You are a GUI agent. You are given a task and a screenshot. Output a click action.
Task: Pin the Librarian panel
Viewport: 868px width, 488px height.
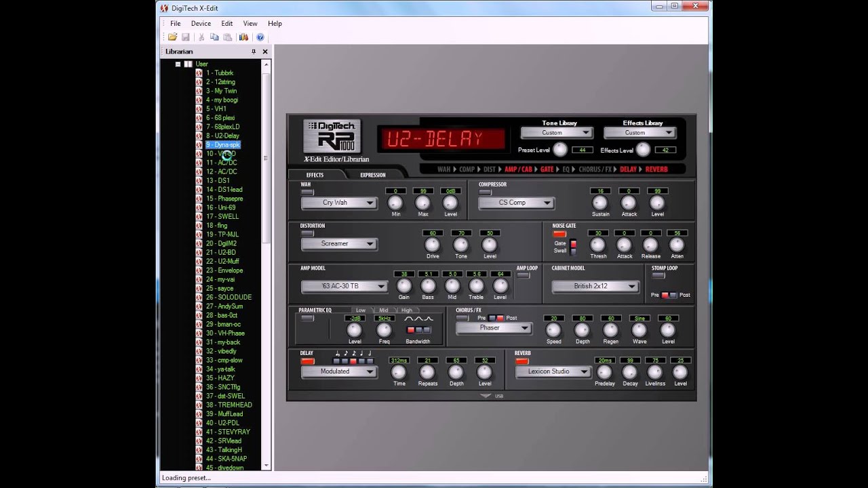coord(254,52)
